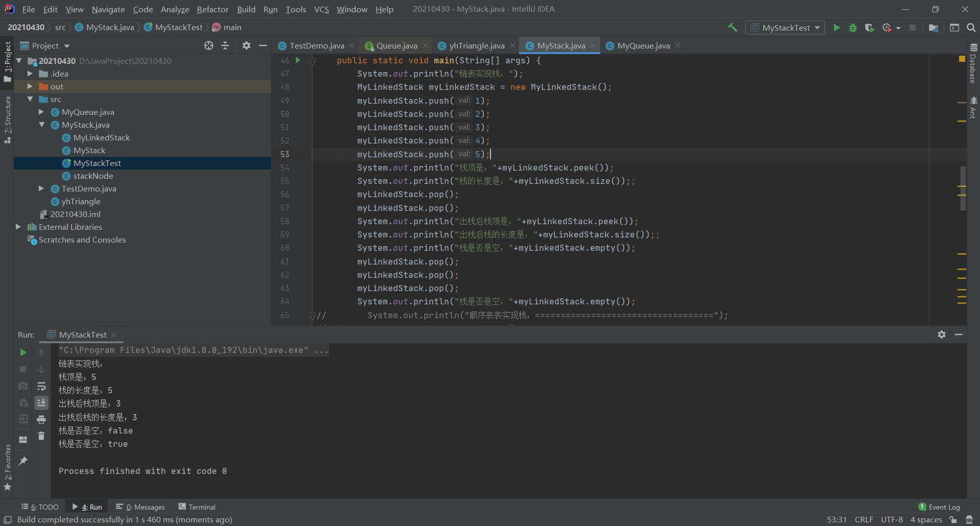The image size is (980, 526).
Task: Run MyStackTest with the green play button
Action: click(837, 28)
